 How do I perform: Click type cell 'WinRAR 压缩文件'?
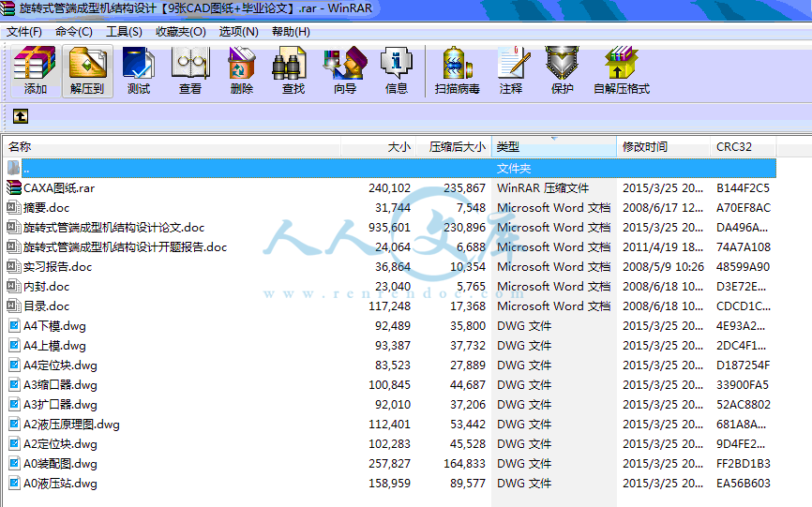543,187
